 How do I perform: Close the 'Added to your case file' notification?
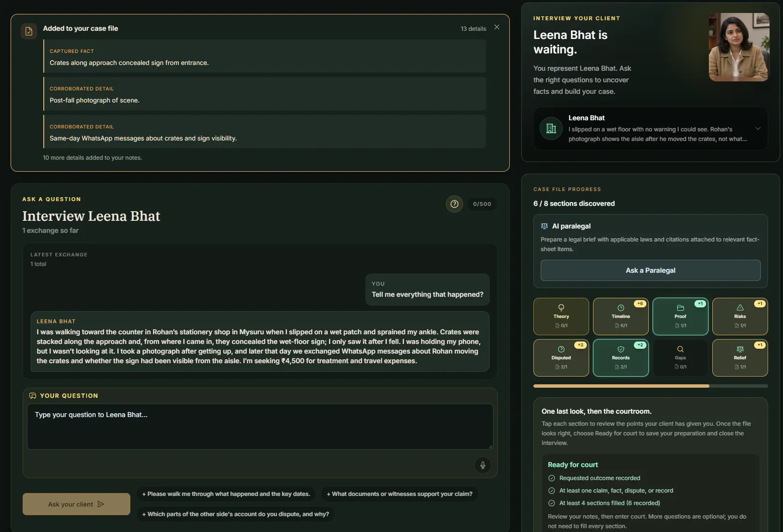[x=497, y=27]
